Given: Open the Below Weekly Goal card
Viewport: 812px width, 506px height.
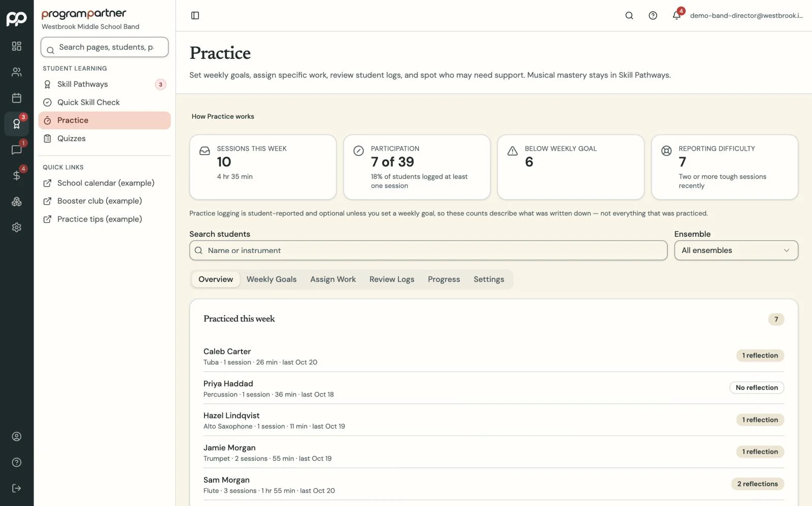Looking at the screenshot, I should pos(571,167).
